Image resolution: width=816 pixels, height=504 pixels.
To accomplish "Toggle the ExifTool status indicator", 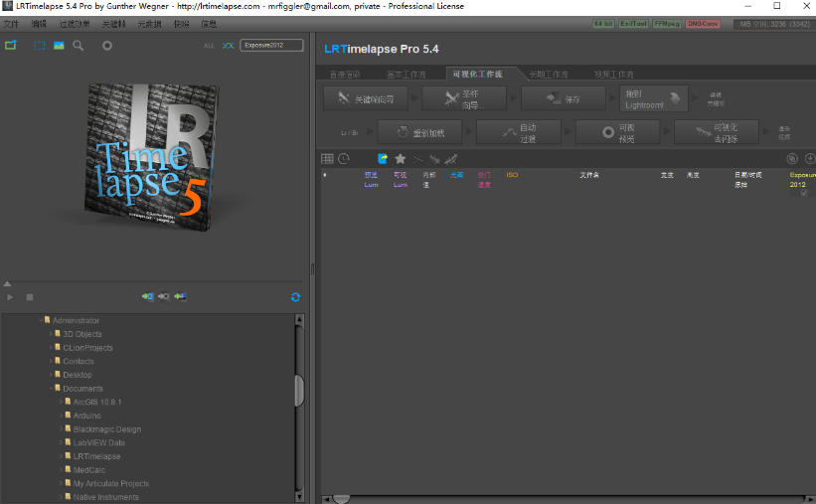I will (x=633, y=24).
